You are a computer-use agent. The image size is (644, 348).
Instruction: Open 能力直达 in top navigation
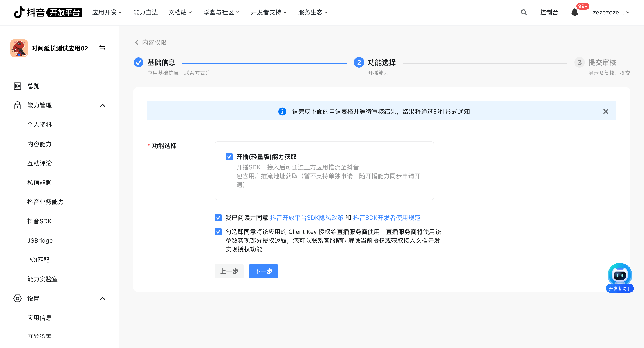146,12
